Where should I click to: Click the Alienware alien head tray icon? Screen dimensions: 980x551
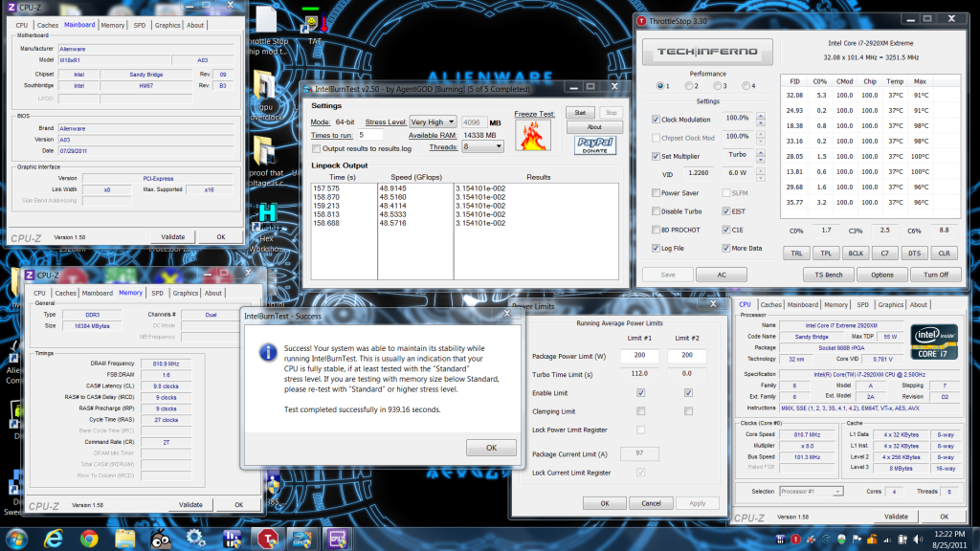(x=841, y=540)
